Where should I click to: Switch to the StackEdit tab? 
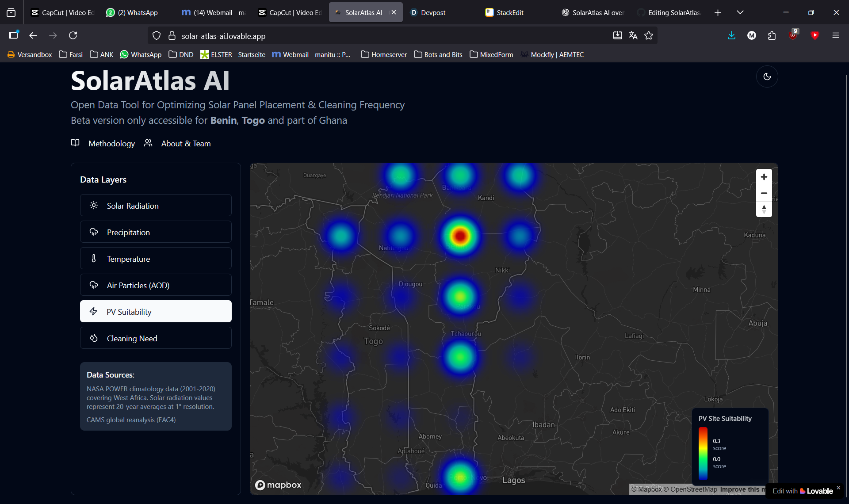tap(509, 12)
